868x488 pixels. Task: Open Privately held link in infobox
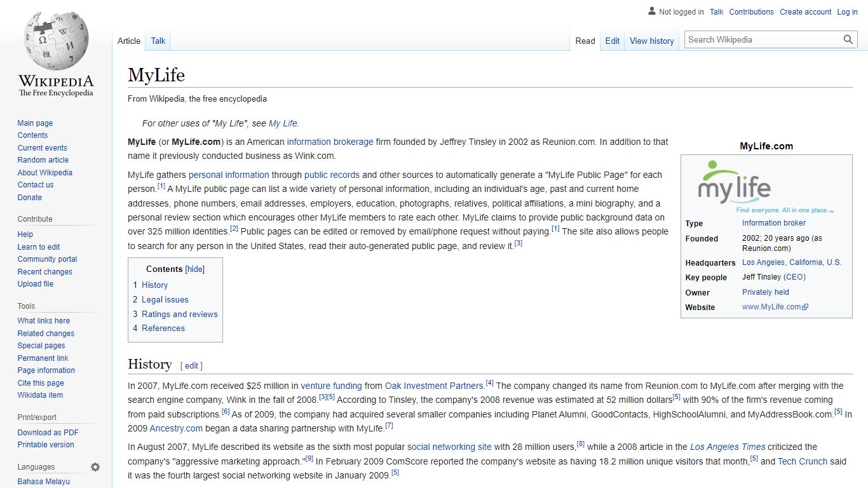click(765, 292)
